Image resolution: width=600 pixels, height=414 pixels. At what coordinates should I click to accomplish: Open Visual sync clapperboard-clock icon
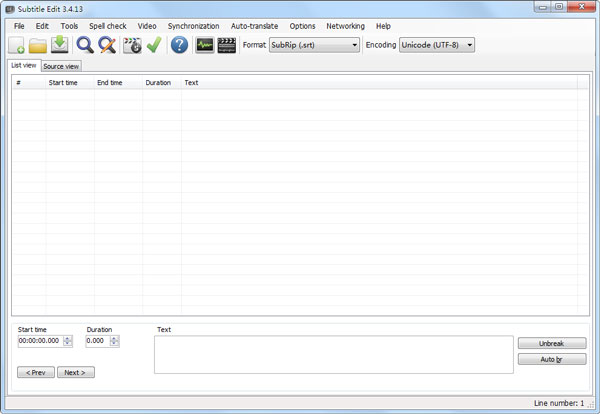(x=132, y=45)
